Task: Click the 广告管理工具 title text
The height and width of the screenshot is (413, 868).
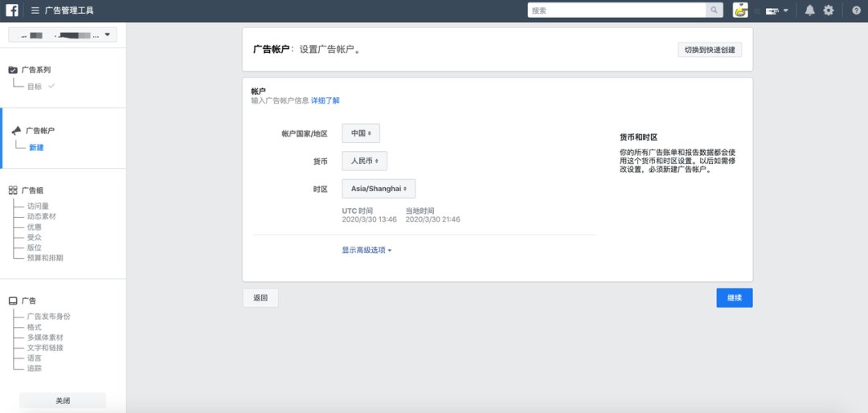Action: 69,10
